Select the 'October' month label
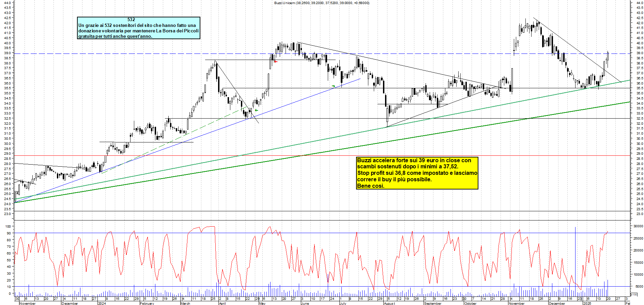This screenshot has height=305, width=644. (471, 303)
